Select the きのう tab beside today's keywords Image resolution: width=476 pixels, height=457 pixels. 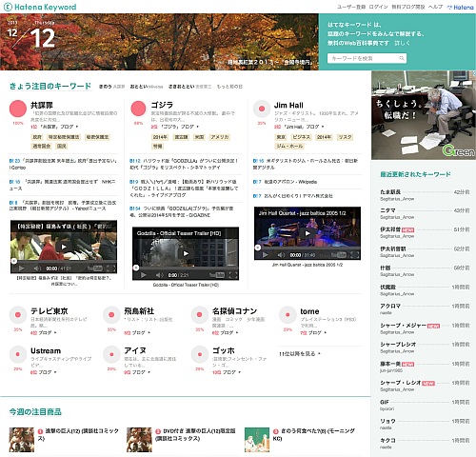tap(106, 87)
